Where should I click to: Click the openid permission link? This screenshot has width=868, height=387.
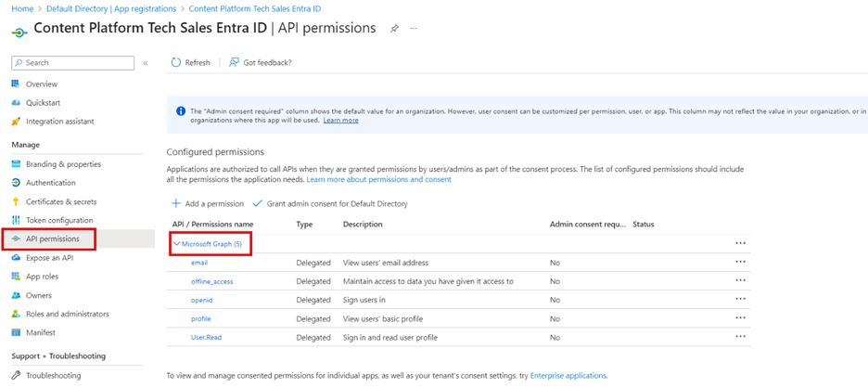click(201, 300)
